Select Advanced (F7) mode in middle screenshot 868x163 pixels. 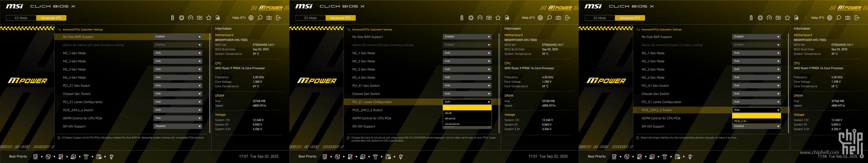(341, 18)
